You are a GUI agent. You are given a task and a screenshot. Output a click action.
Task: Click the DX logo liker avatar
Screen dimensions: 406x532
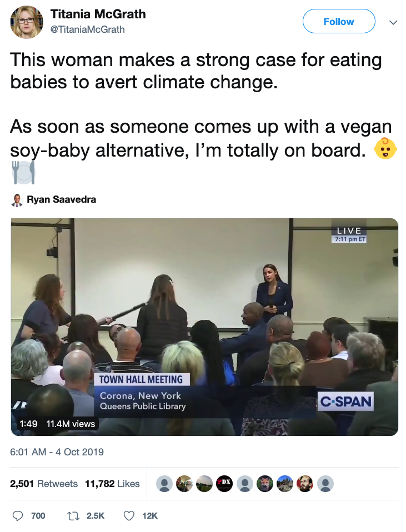224,484
